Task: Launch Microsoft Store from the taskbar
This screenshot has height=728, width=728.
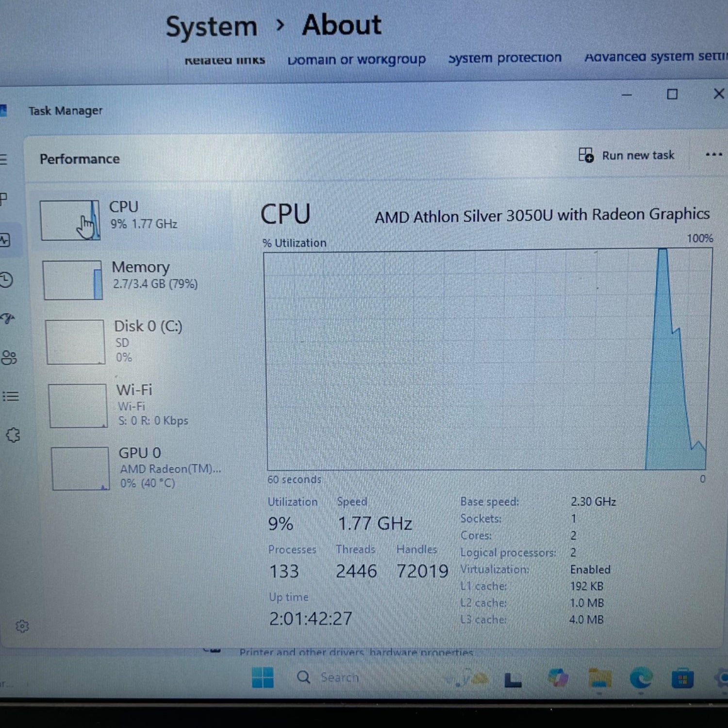Action: tap(682, 678)
